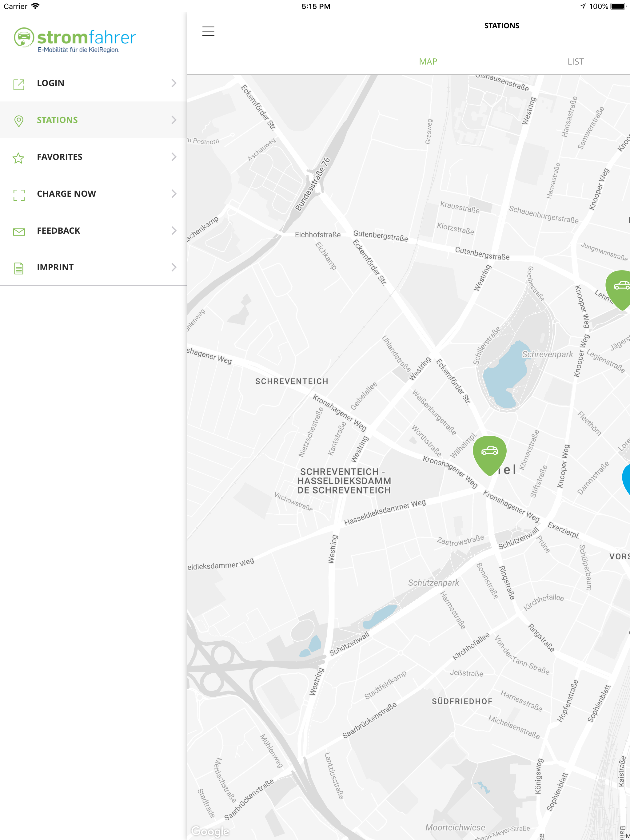
Task: Switch to the List tab
Action: (575, 61)
